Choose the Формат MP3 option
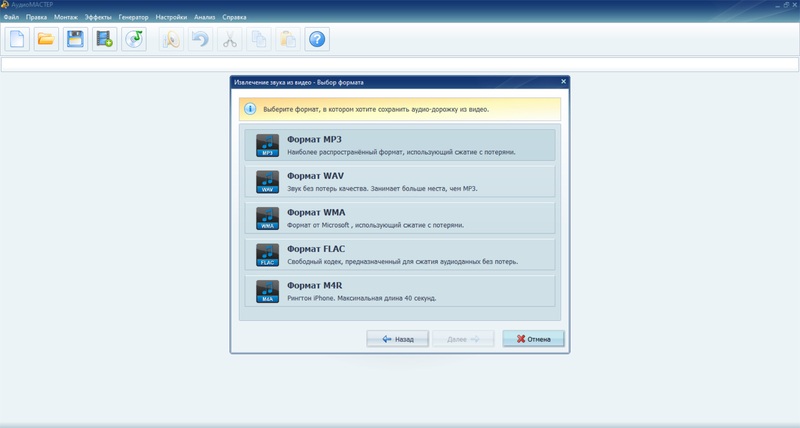Screen dimensions: 800x428 pyautogui.click(x=399, y=145)
